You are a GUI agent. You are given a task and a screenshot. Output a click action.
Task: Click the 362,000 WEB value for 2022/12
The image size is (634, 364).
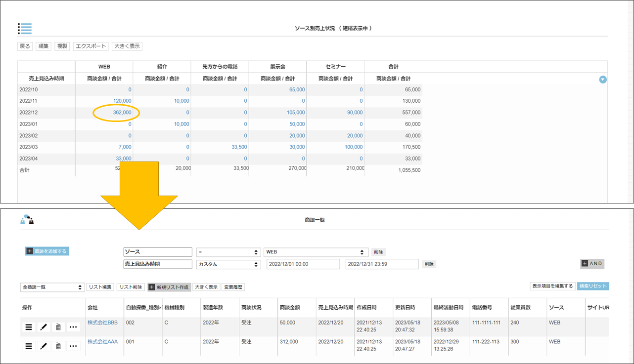click(x=122, y=113)
